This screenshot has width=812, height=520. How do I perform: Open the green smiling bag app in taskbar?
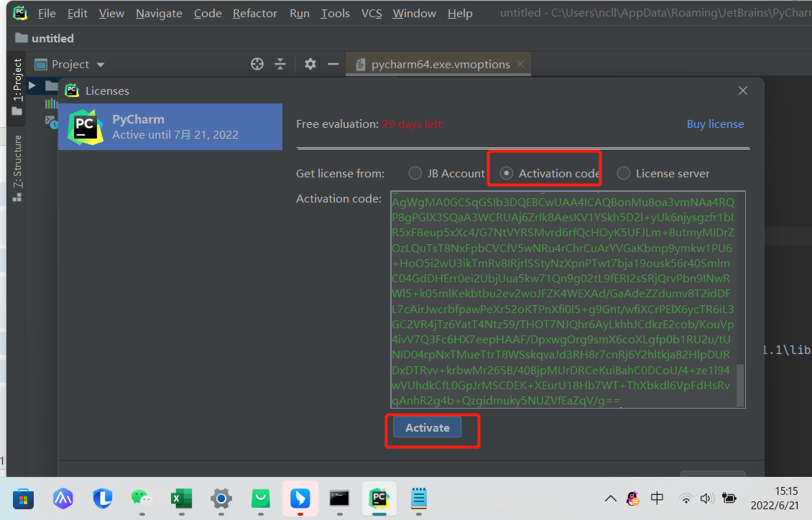pyautogui.click(x=261, y=498)
